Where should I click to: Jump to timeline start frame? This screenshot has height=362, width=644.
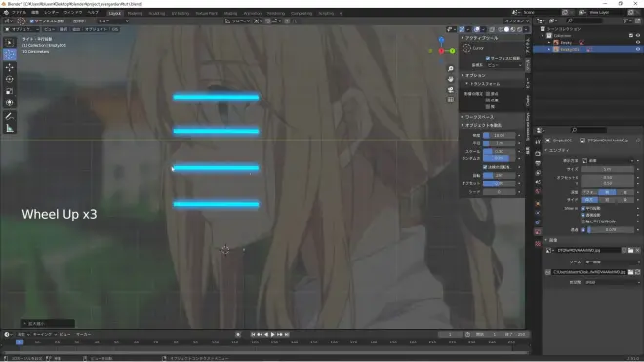(x=253, y=334)
